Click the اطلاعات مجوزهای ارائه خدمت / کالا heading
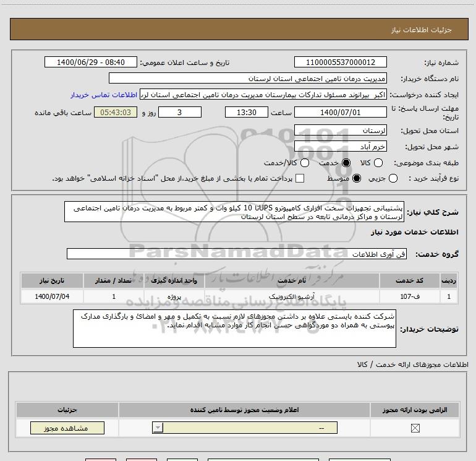This screenshot has width=476, height=461. [x=412, y=364]
